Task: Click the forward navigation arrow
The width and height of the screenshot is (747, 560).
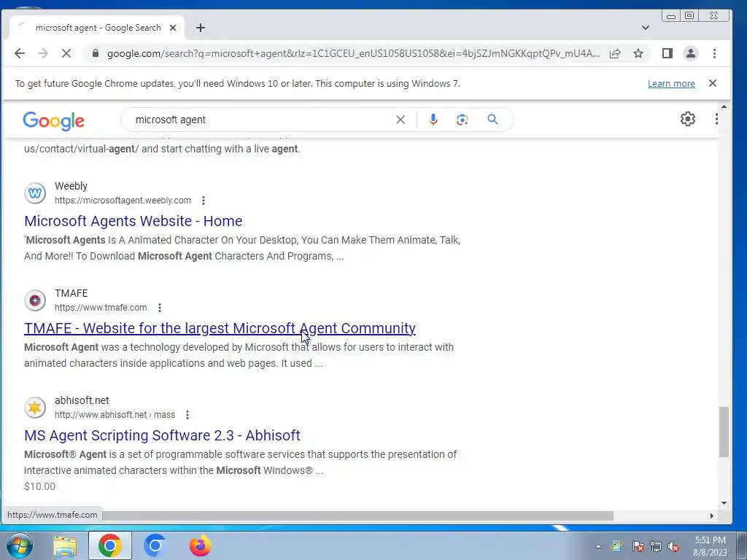Action: pos(43,53)
